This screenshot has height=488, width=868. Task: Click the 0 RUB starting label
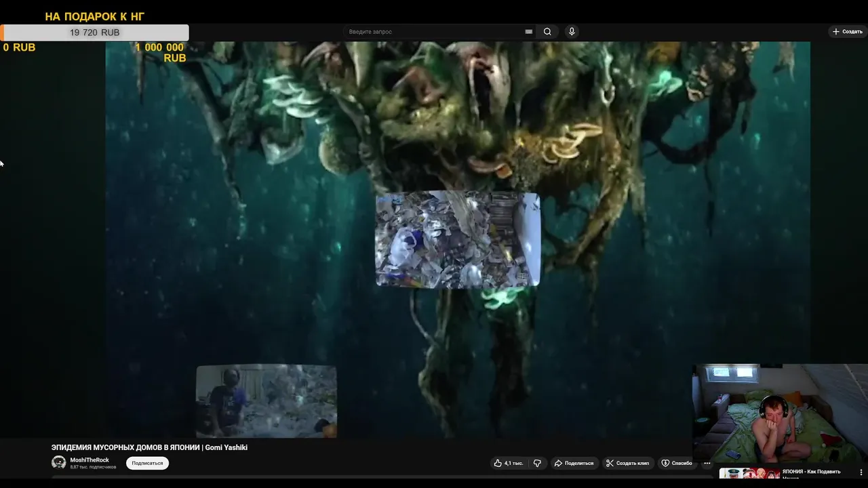19,47
